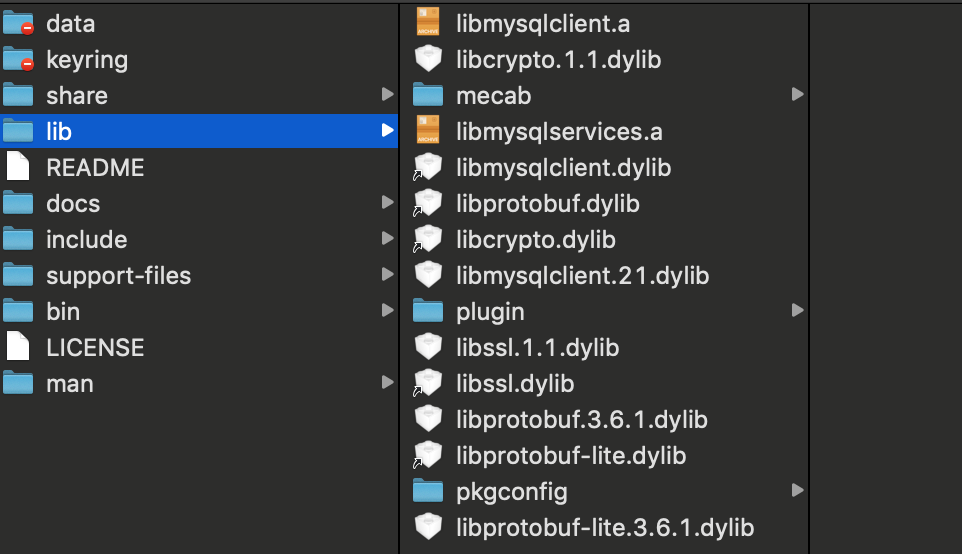Click the include folder icon
The width and height of the screenshot is (962, 554).
tap(18, 239)
